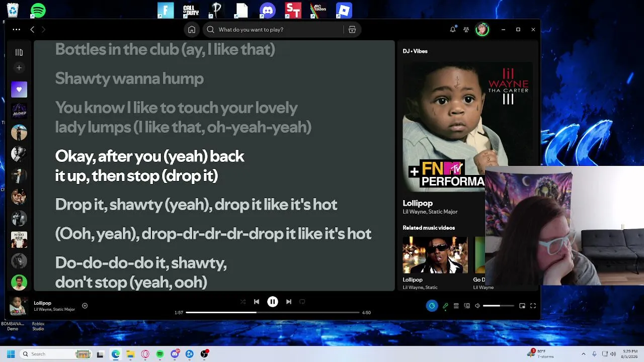Image resolution: width=644 pixels, height=362 pixels.
Task: Open Connect to a device
Action: 467,306
